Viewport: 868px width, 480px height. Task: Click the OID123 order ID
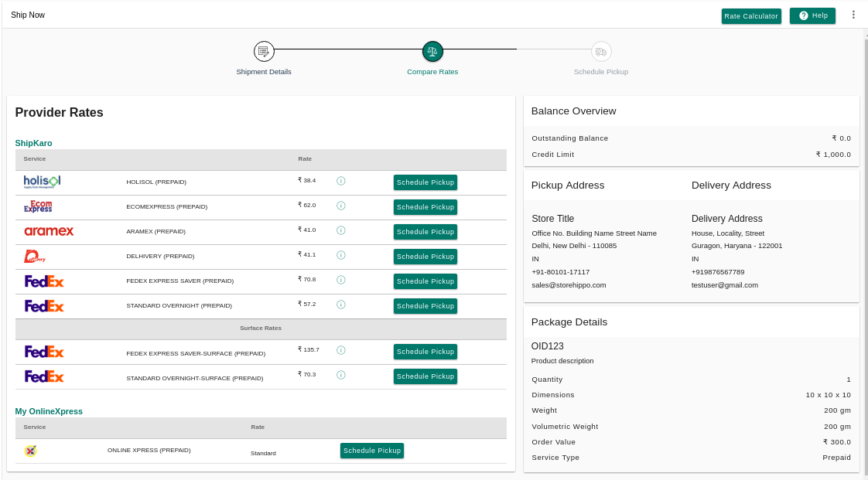coord(548,346)
